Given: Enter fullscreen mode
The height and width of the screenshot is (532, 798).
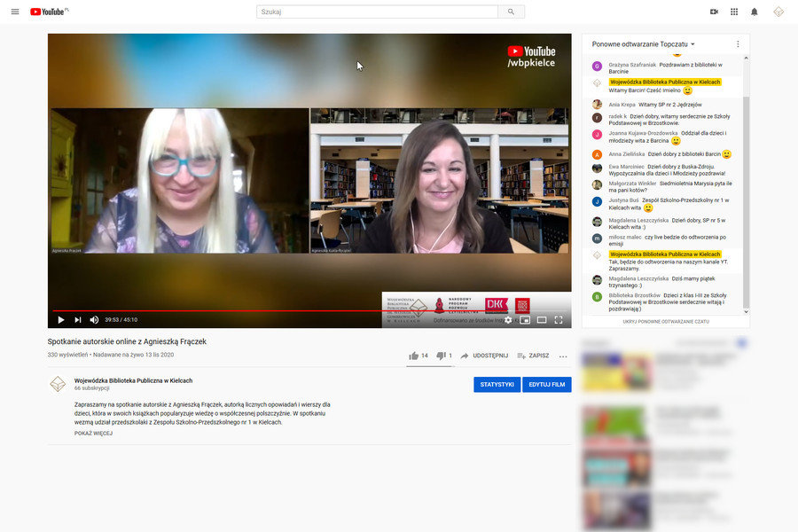Looking at the screenshot, I should pyautogui.click(x=559, y=319).
